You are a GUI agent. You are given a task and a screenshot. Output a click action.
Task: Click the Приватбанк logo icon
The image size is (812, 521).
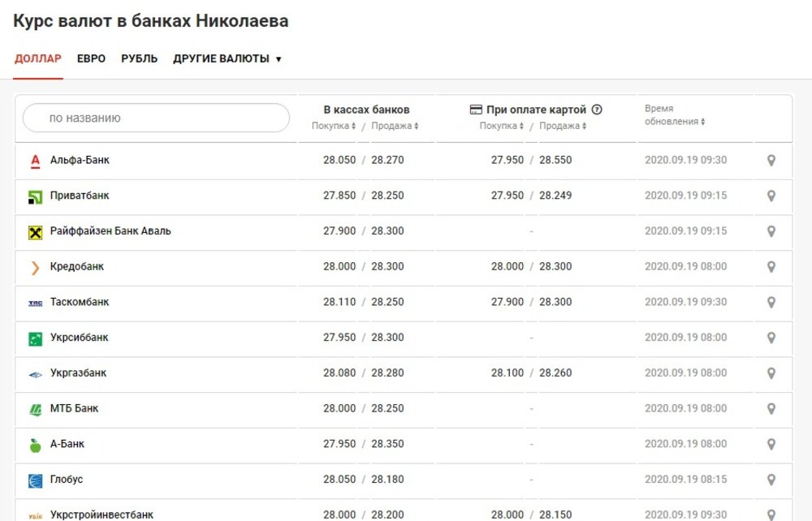coord(35,196)
